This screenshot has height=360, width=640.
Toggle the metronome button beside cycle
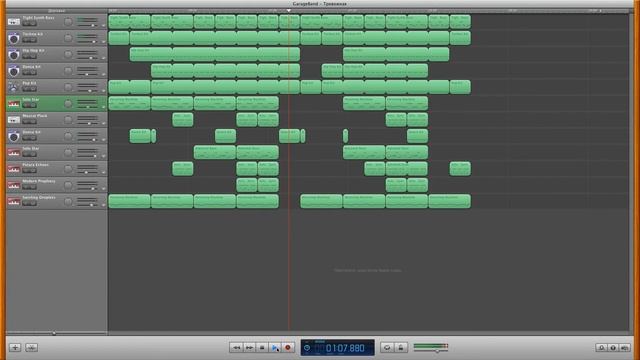(401, 347)
